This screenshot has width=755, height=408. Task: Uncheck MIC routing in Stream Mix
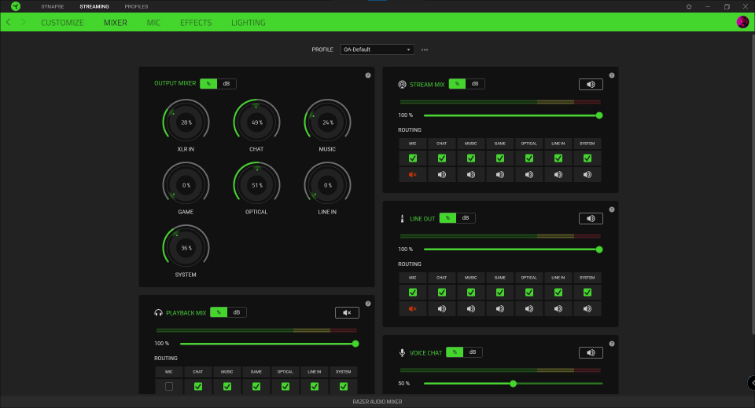click(x=413, y=158)
